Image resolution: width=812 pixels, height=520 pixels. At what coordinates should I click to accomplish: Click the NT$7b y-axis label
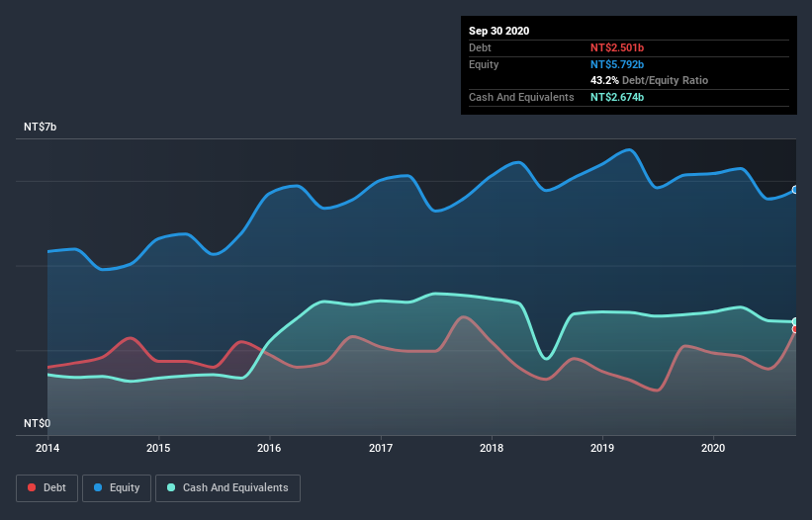[40, 127]
